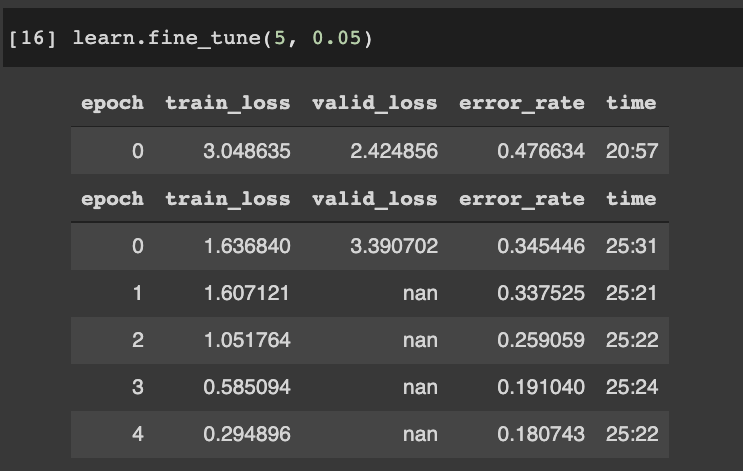
Task: Click the second table's error_rate header
Action: pyautogui.click(x=522, y=199)
